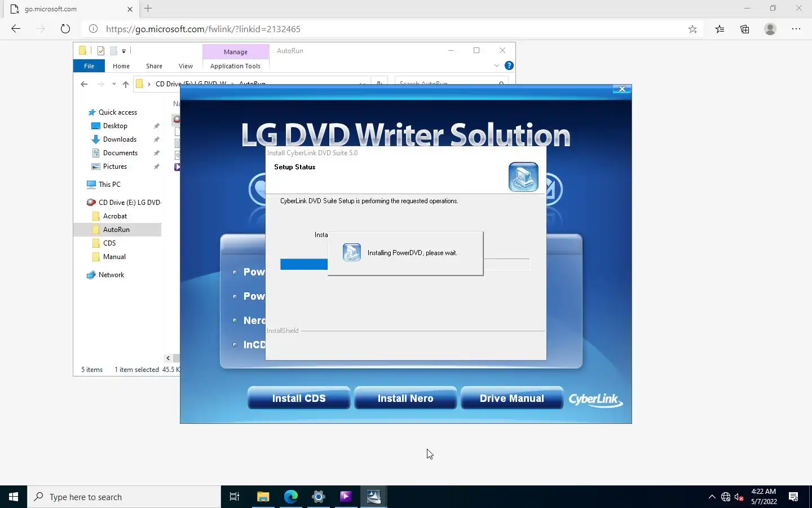Click Install CDS button

[x=299, y=398]
